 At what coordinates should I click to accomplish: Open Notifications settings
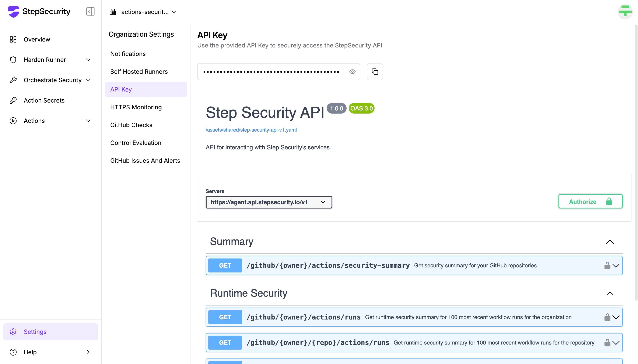(128, 54)
